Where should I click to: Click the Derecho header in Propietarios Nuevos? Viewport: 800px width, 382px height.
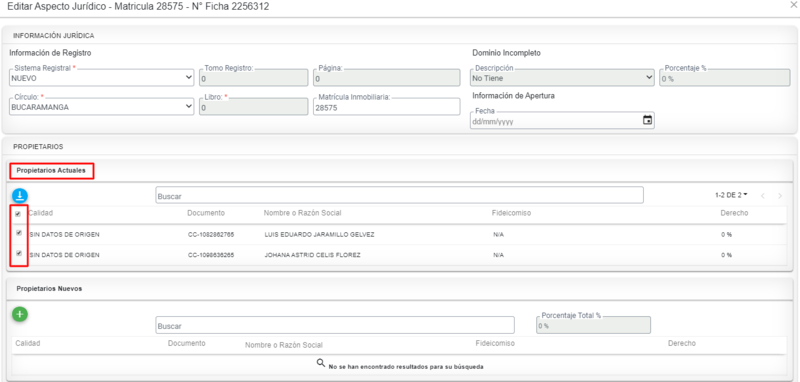(x=682, y=343)
